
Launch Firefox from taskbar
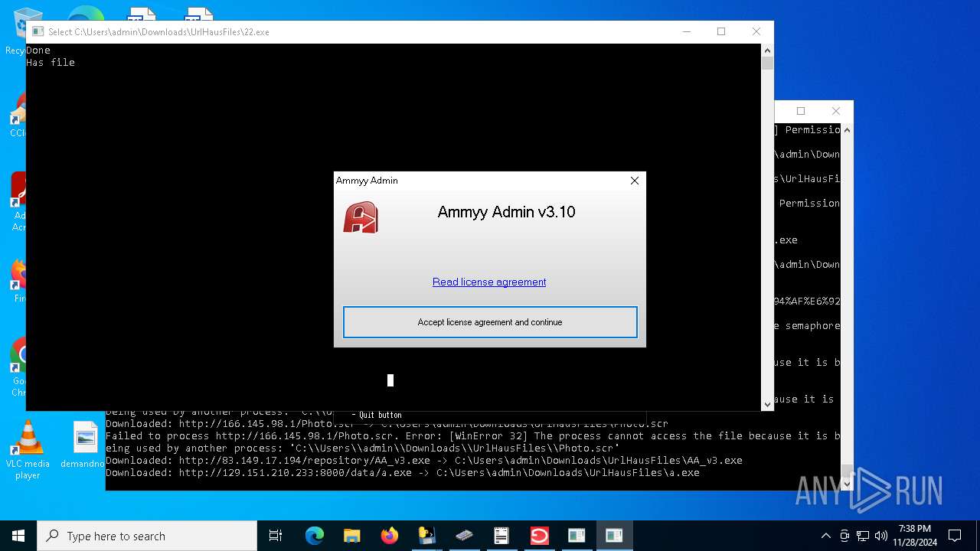pyautogui.click(x=390, y=536)
